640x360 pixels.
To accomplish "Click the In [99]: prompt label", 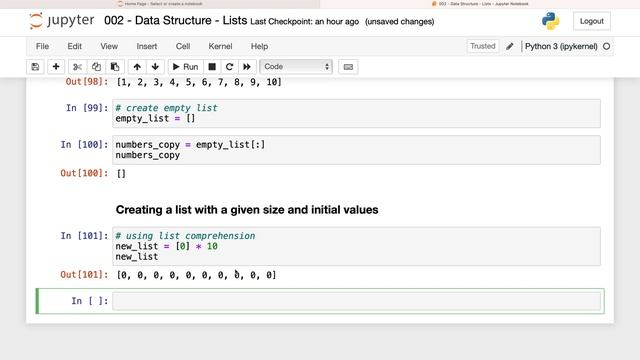I will click(87, 108).
